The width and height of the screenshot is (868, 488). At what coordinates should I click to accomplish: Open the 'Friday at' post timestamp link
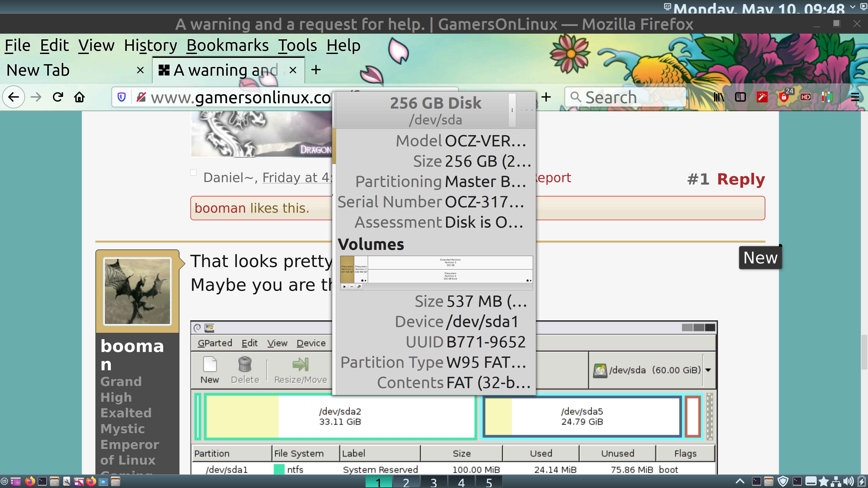click(297, 178)
